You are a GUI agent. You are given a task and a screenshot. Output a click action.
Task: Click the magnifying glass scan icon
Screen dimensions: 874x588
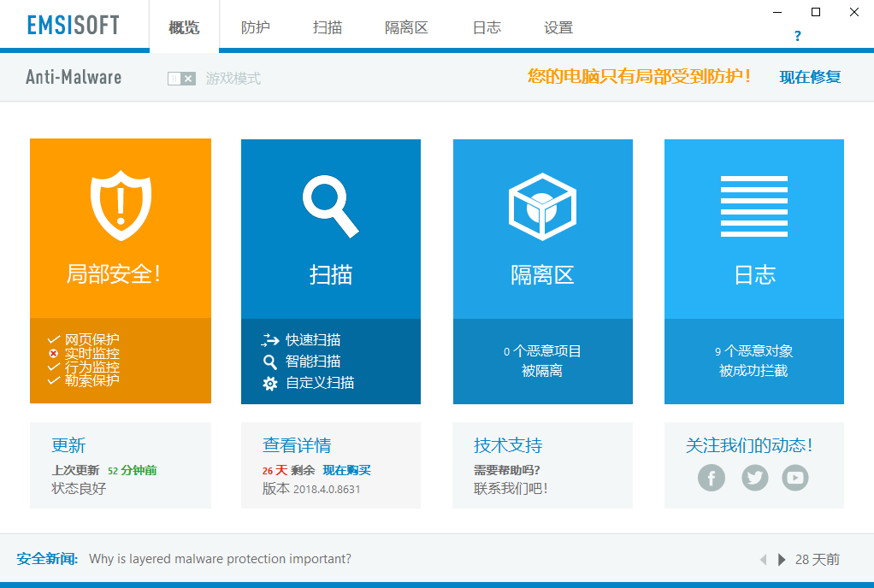click(331, 206)
